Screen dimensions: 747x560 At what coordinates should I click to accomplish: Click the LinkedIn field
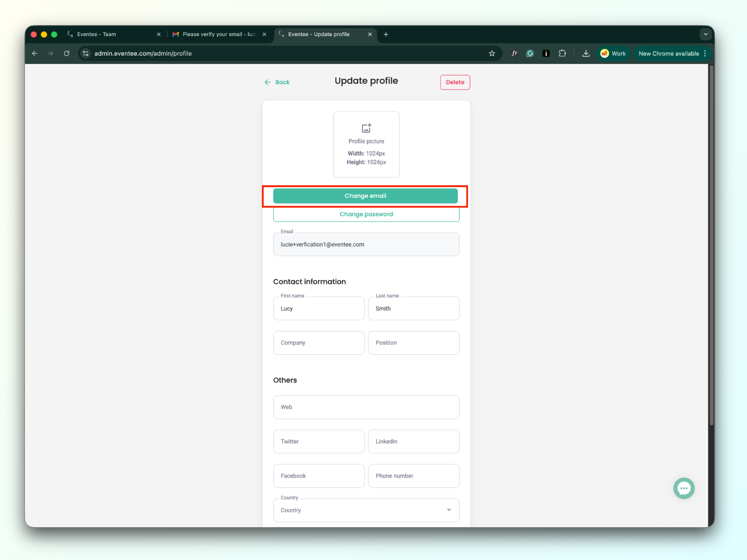point(414,441)
